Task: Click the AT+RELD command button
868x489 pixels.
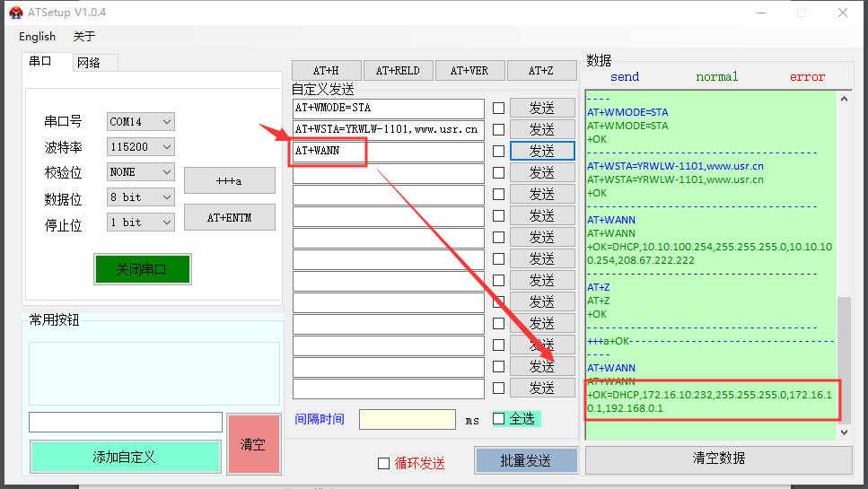Action: point(398,70)
